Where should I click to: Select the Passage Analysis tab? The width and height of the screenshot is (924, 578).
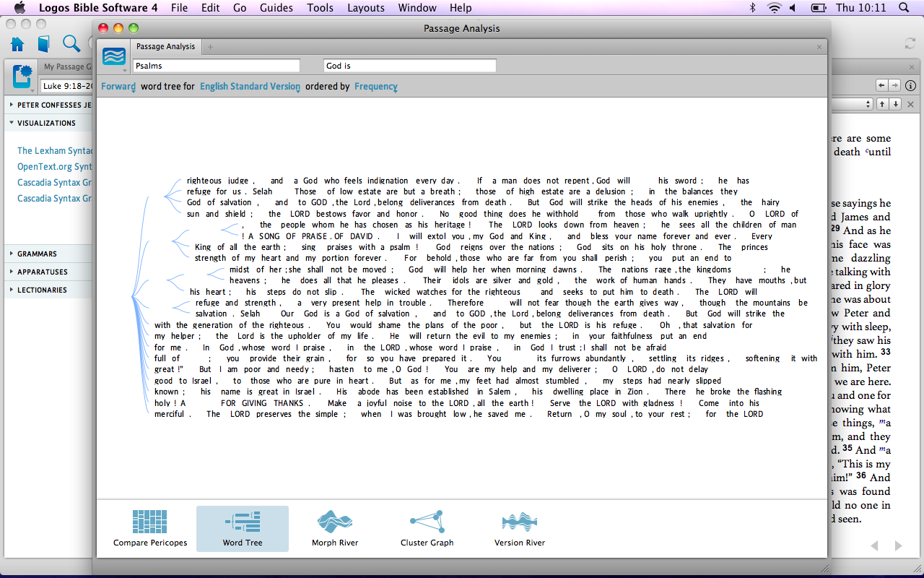tap(166, 47)
